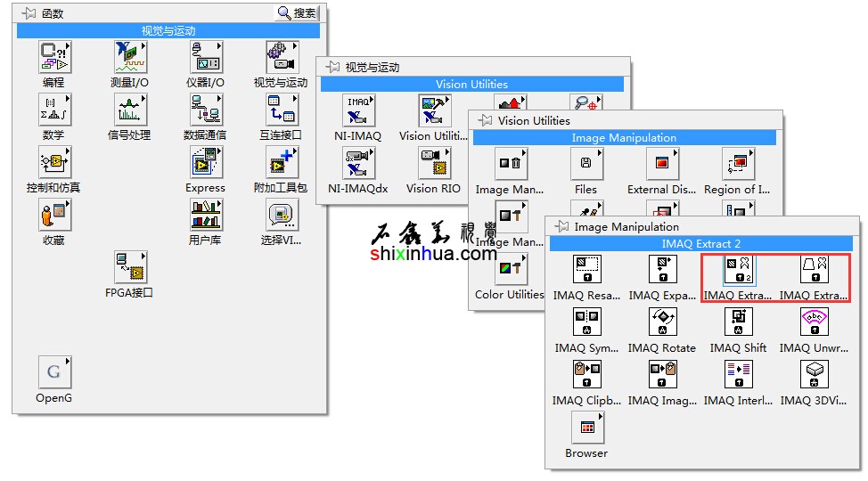Choose the IMAQ Symmetry icon
Screen dimensions: 868x481
click(586, 322)
